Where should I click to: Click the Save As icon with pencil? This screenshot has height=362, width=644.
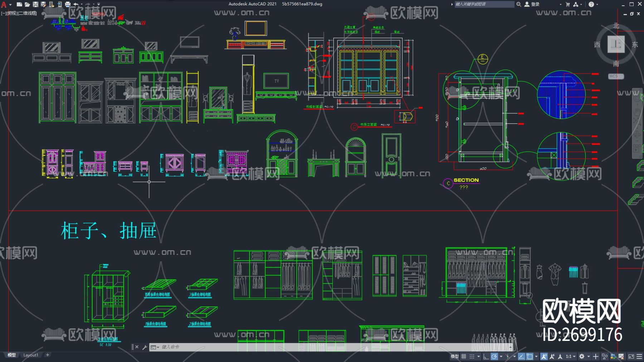[43, 5]
